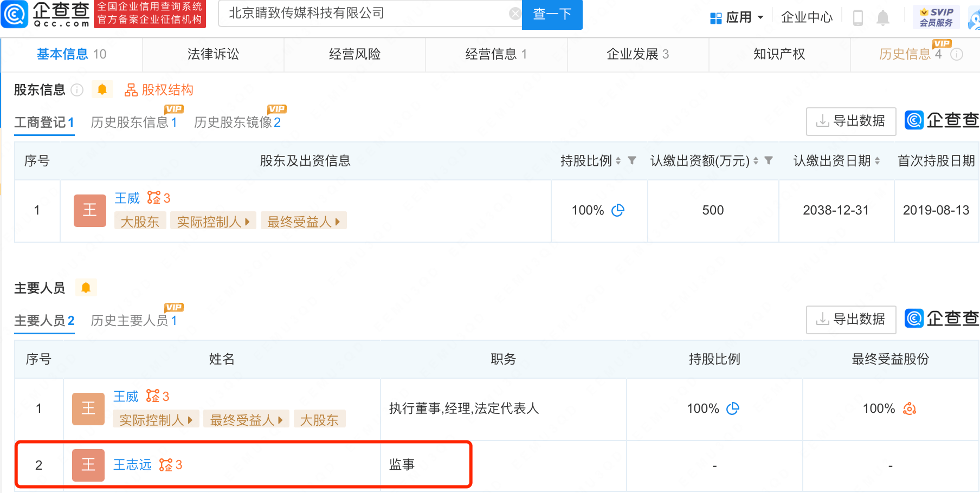980x493 pixels.
Task: Expand 实际控制人 tag in personnel row
Action: coord(156,420)
